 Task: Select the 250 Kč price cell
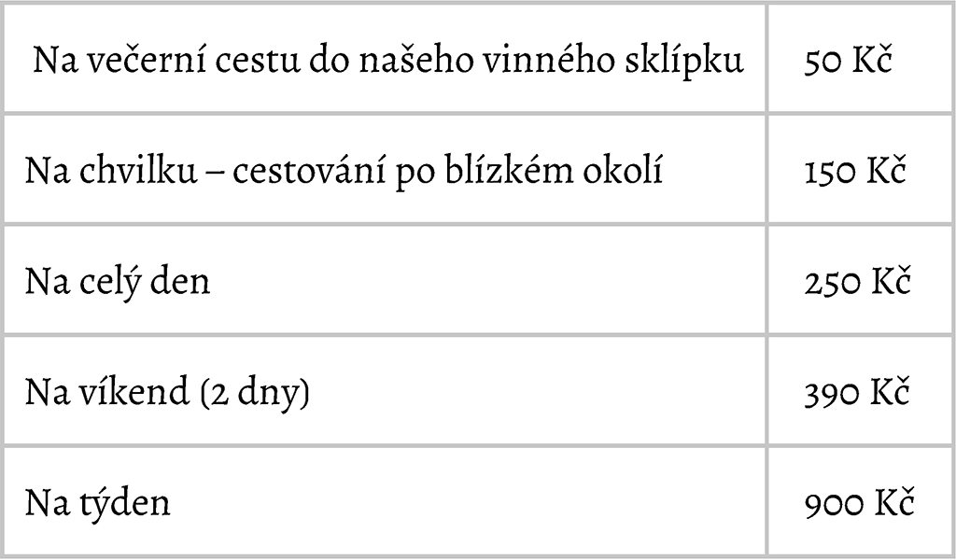(860, 280)
